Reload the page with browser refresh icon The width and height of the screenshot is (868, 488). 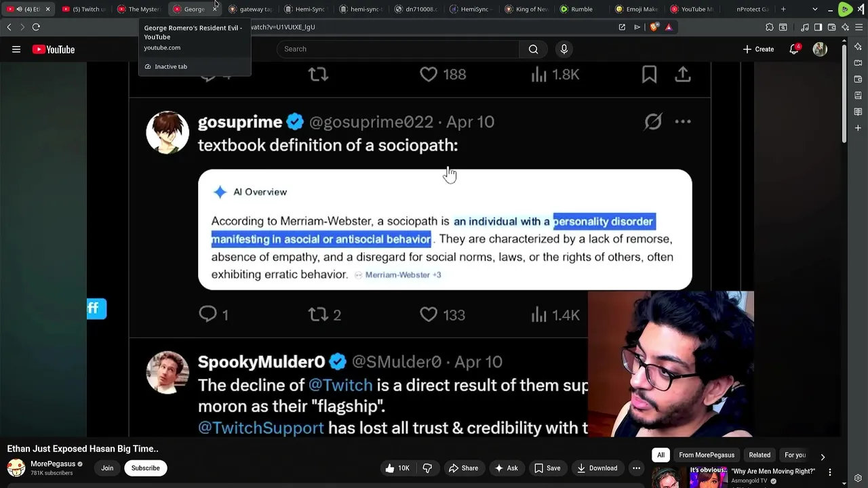coord(36,27)
